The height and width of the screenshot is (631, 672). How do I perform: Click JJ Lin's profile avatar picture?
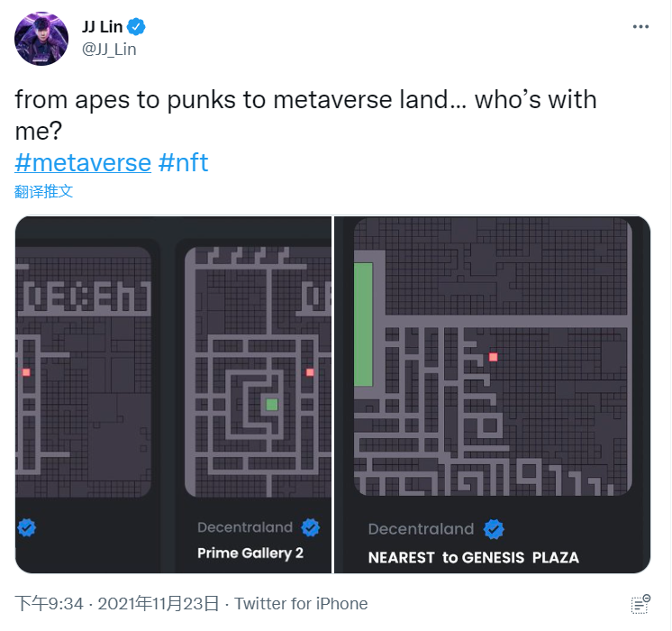pos(41,38)
